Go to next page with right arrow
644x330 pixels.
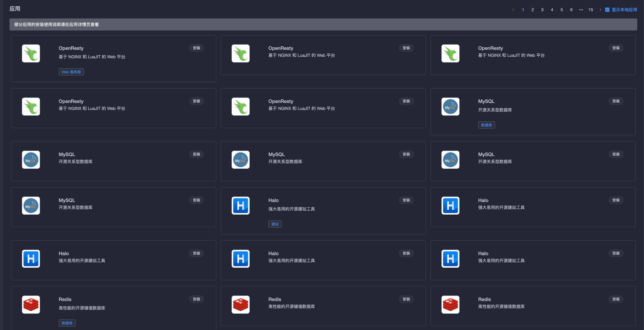click(600, 10)
